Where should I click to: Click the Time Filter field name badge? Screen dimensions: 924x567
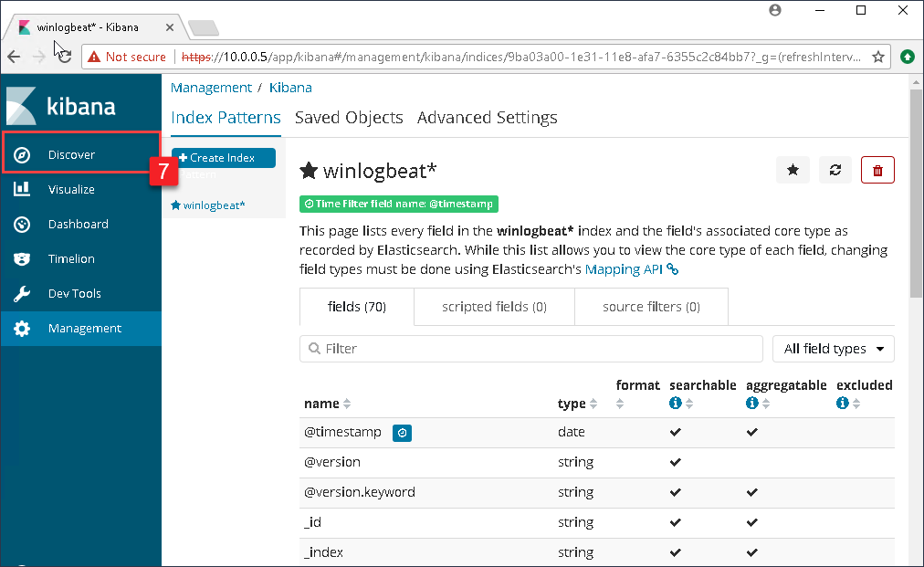click(x=399, y=204)
